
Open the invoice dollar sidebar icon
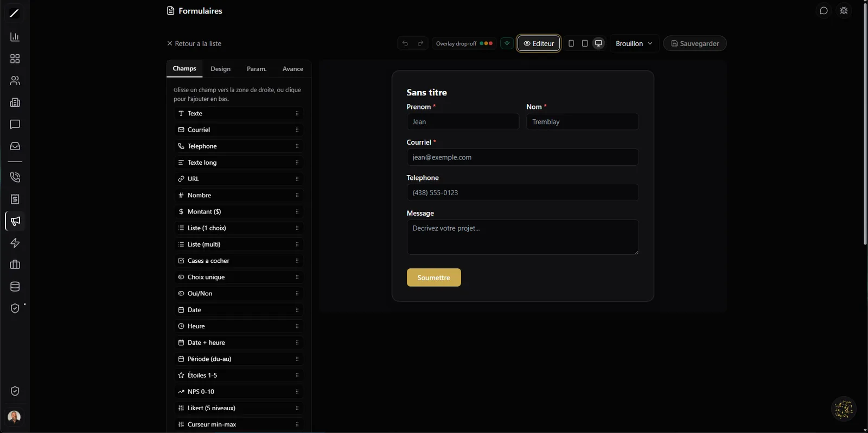click(x=15, y=199)
